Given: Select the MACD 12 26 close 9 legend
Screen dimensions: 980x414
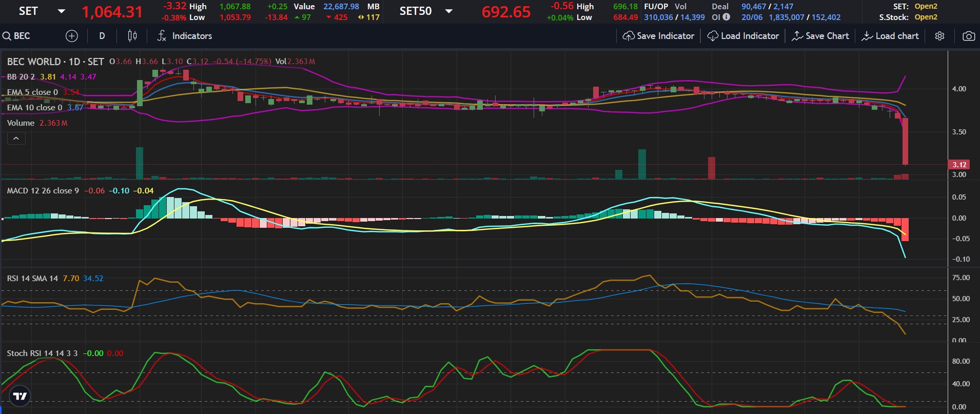Looking at the screenshot, I should pos(43,191).
